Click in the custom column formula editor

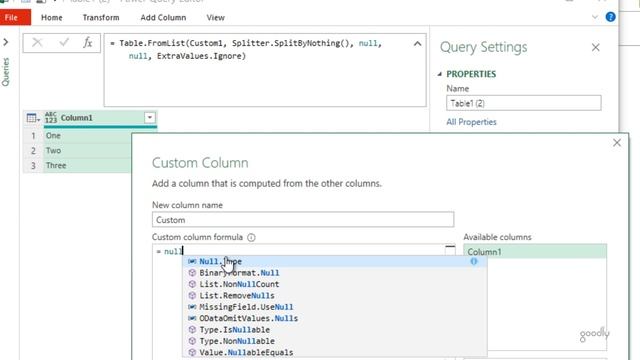click(x=302, y=251)
